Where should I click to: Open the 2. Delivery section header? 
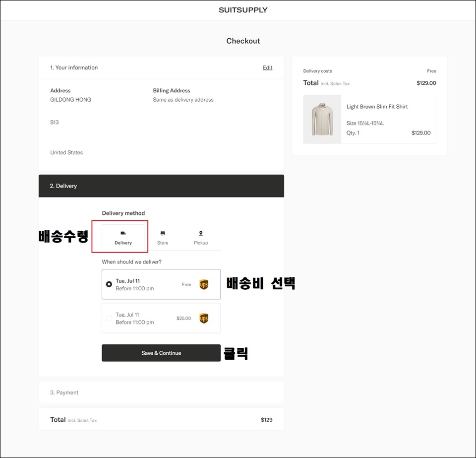pyautogui.click(x=161, y=186)
